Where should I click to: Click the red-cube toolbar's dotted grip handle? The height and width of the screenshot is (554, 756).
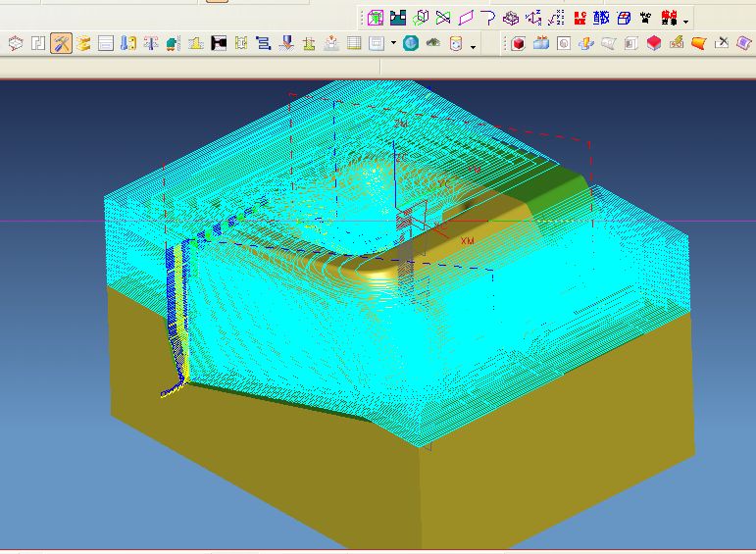coord(505,44)
